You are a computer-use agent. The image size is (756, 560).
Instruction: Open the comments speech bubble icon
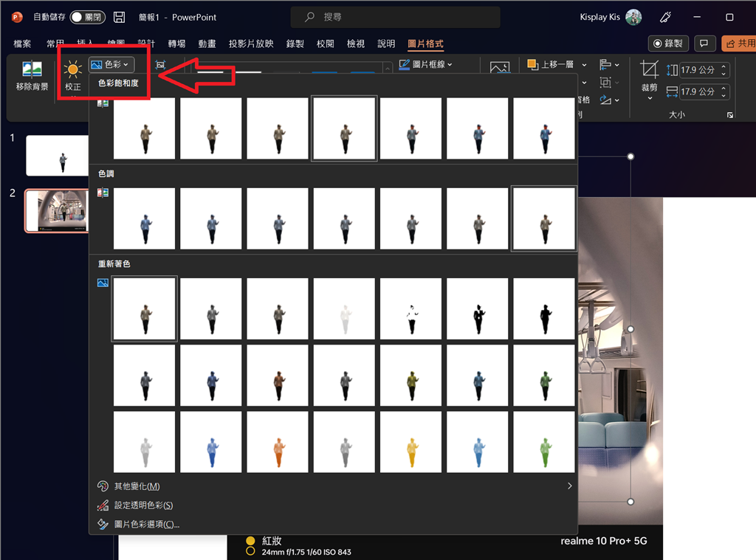(704, 44)
